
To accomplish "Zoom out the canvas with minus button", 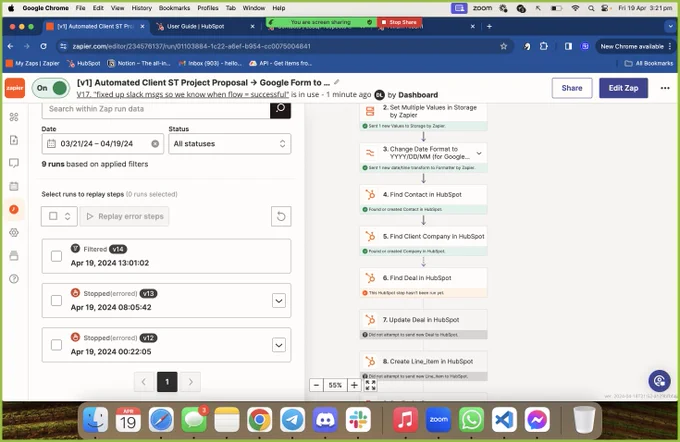I will pos(317,385).
